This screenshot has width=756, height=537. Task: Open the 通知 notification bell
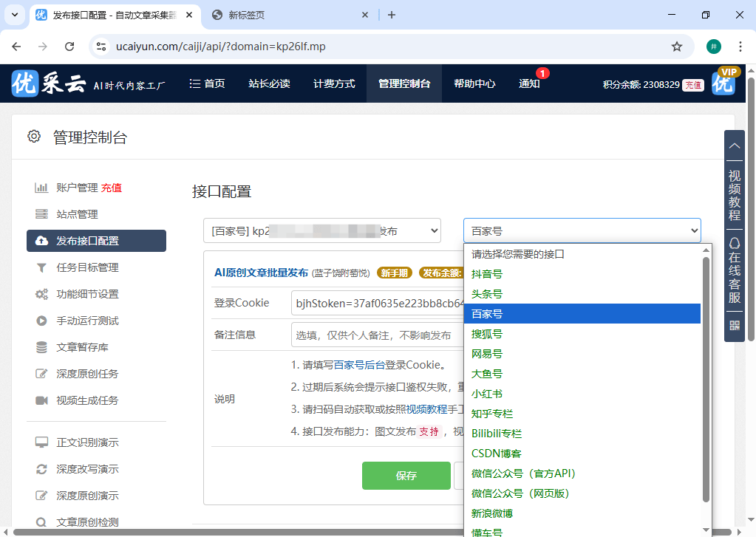529,83
